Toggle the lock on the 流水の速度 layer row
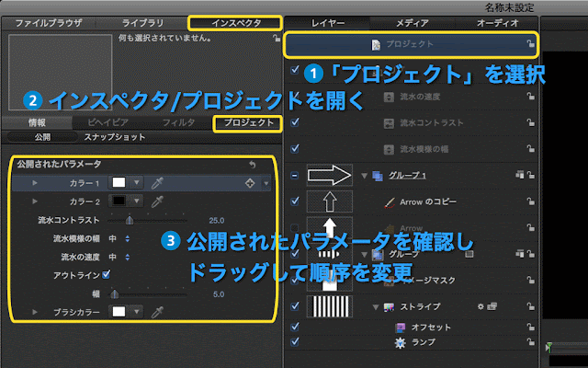 coord(531,97)
